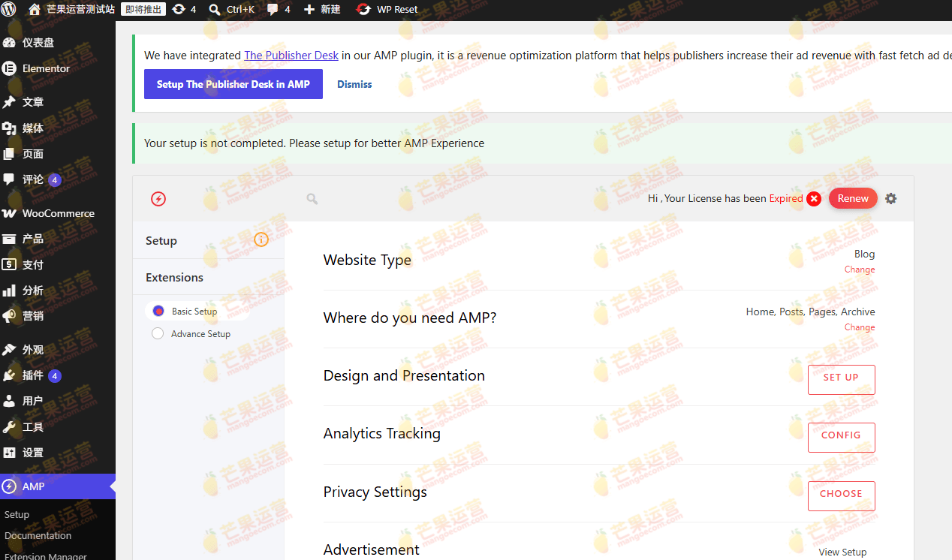Open the WP Reset icon

coord(363,10)
